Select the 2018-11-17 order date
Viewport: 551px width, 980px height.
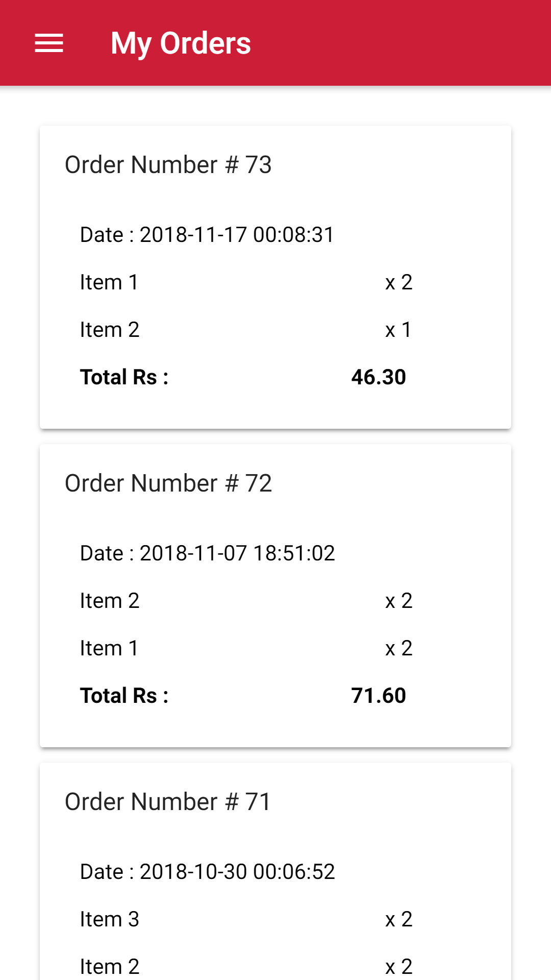pyautogui.click(x=207, y=235)
